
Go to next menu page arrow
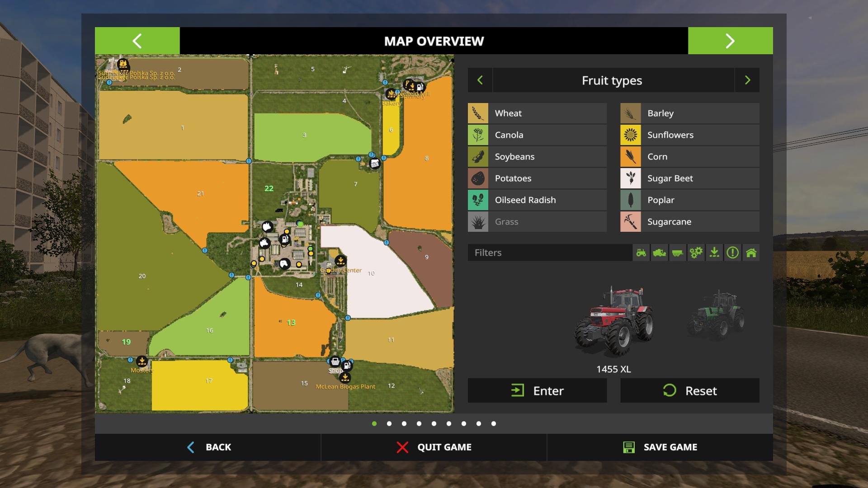tap(730, 41)
